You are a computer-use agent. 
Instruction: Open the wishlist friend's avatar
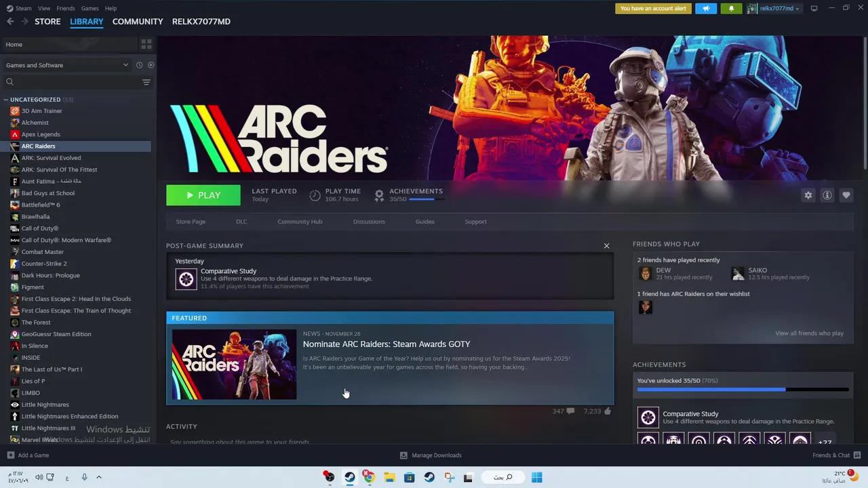coord(645,307)
